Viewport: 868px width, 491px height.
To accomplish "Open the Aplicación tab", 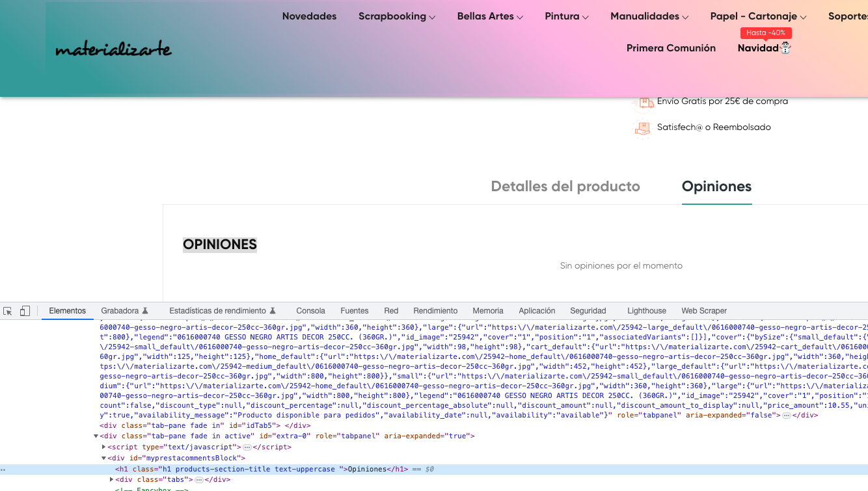I will pyautogui.click(x=537, y=311).
